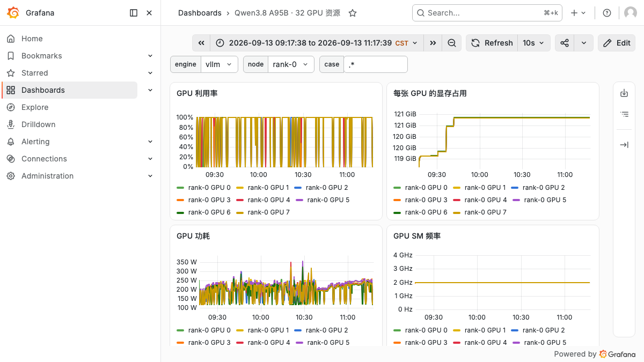Click the Dashboards breadcrumb link
Viewport: 644px width, 362px height.
[x=200, y=13]
